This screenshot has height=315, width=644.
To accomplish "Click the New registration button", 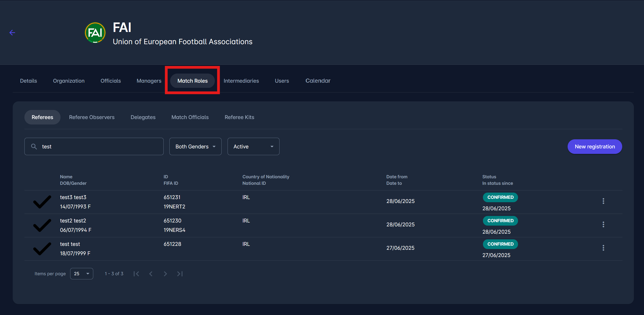I will pyautogui.click(x=595, y=147).
